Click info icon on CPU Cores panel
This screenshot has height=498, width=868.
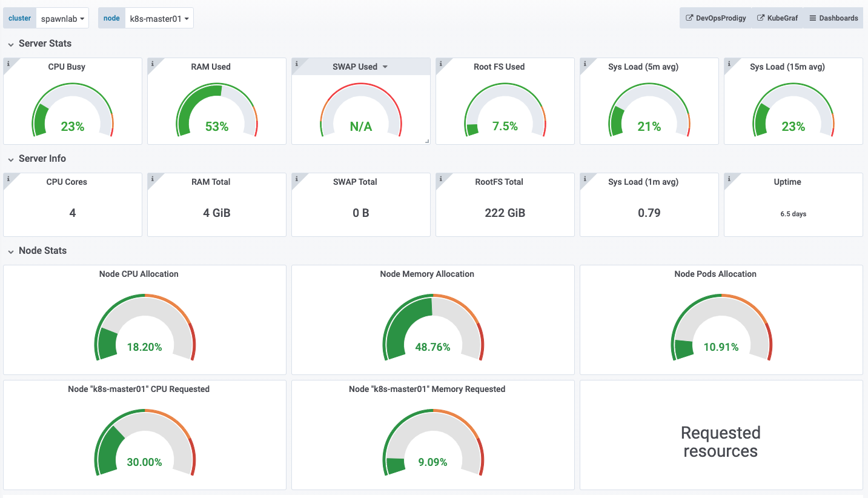coord(7,178)
